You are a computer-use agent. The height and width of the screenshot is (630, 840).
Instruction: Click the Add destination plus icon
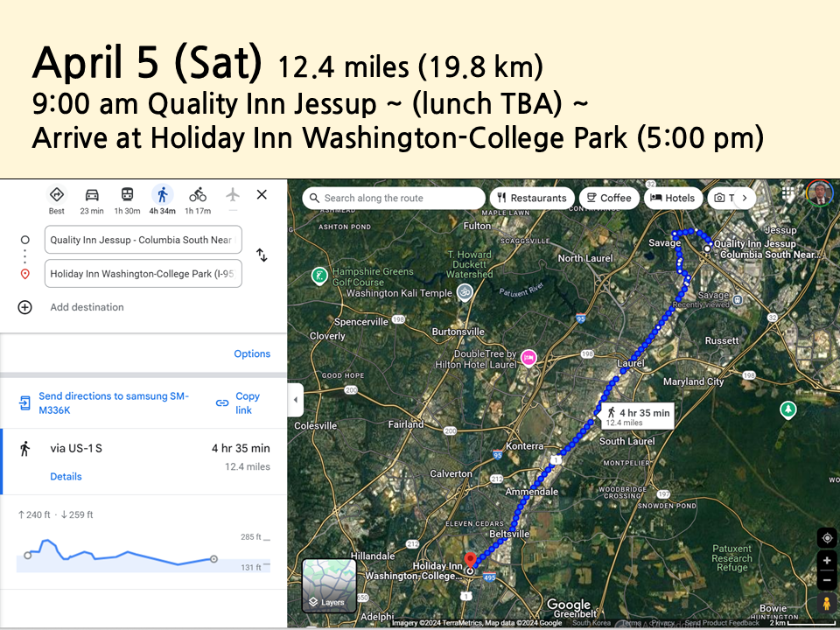24,307
